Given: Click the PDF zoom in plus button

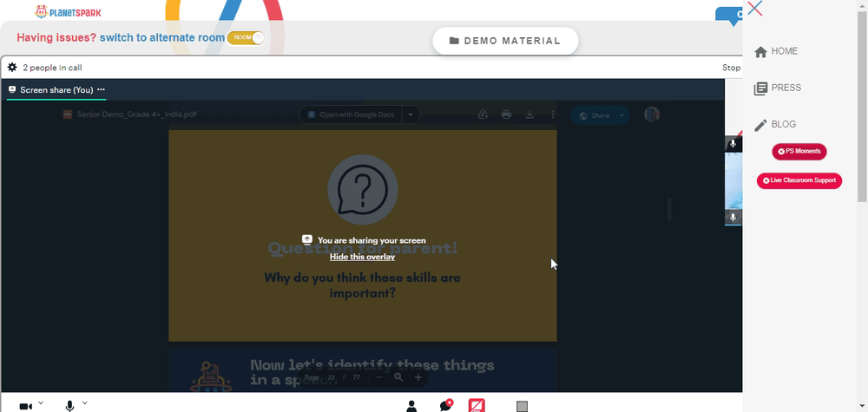Looking at the screenshot, I should (x=418, y=377).
